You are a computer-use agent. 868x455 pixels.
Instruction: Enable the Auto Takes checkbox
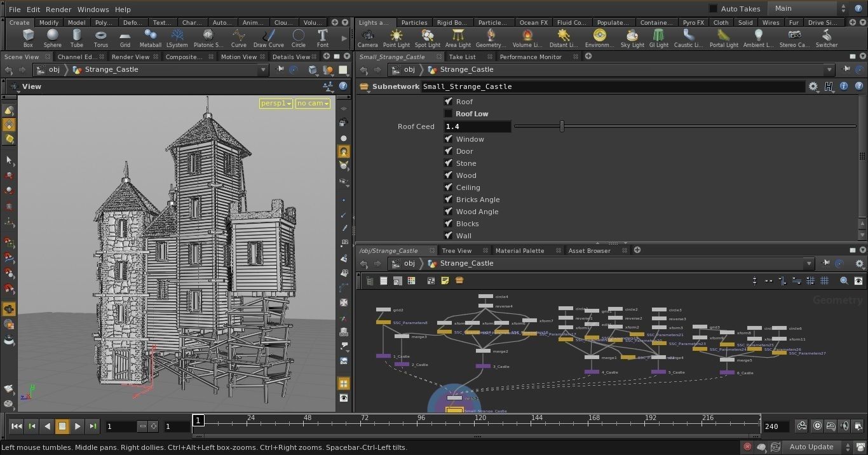coord(713,9)
